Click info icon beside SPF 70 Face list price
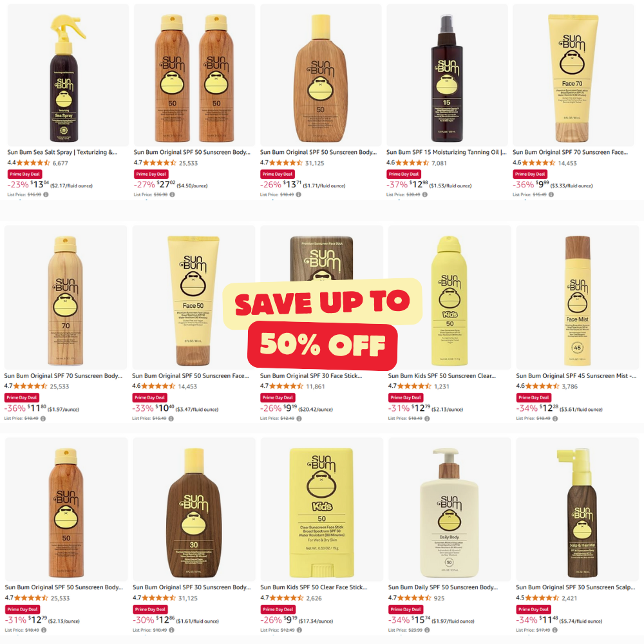 pos(551,194)
